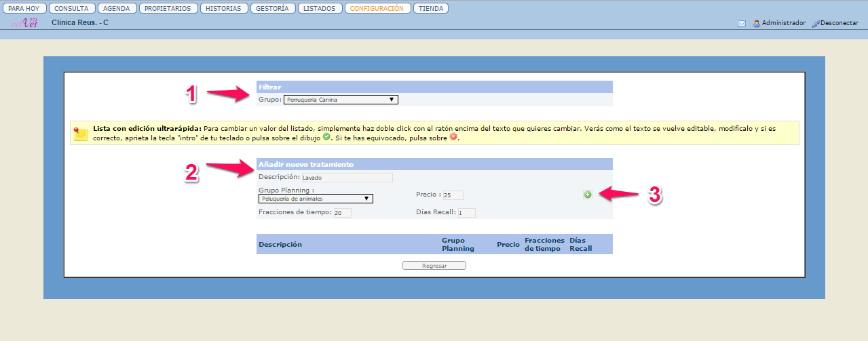Expand the Grupo Planning dropdown
The width and height of the screenshot is (868, 341).
[x=316, y=199]
